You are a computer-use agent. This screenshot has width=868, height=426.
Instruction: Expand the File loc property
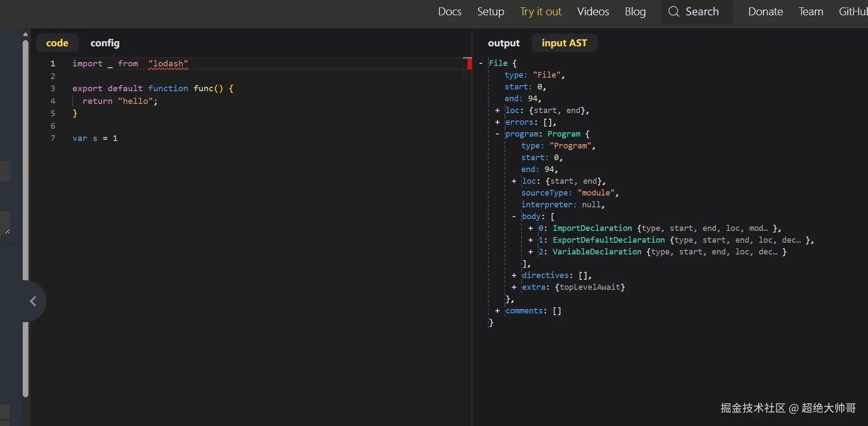(x=497, y=110)
